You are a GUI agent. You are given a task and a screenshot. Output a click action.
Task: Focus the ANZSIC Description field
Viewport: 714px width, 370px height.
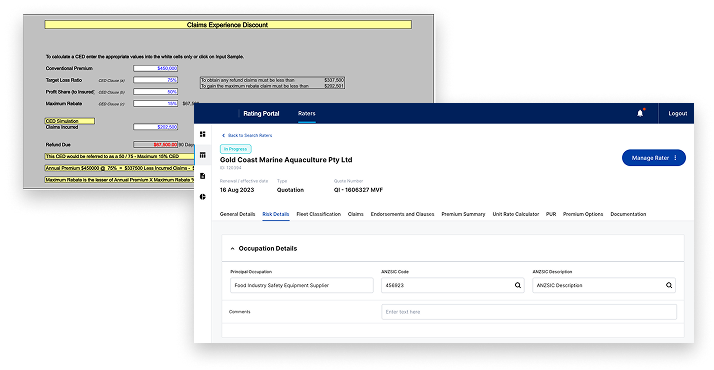click(x=604, y=285)
